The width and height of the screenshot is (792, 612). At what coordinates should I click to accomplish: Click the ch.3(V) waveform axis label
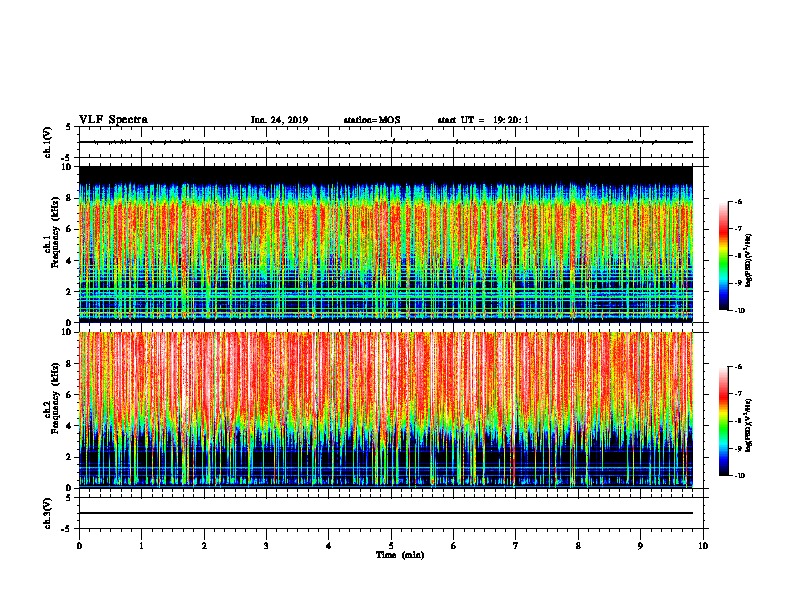click(x=47, y=513)
